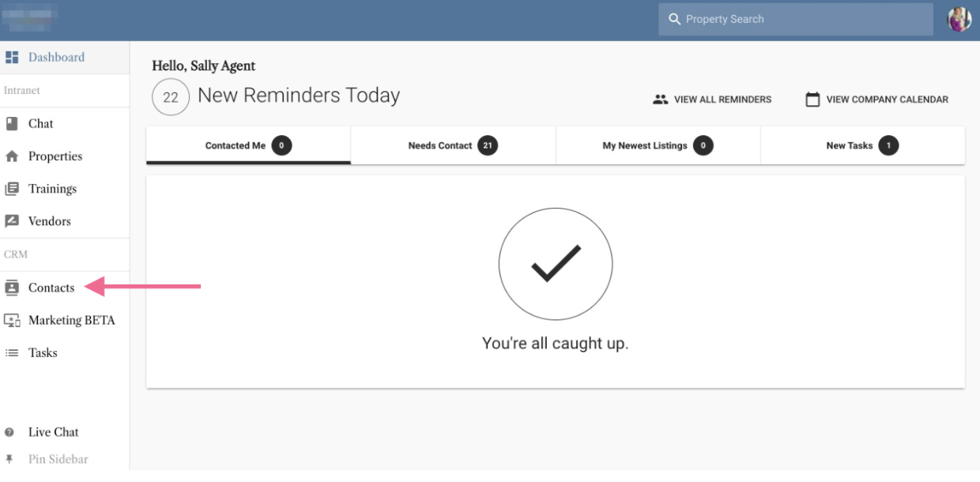This screenshot has height=482, width=980.
Task: Open View Company Calendar button
Action: [876, 100]
